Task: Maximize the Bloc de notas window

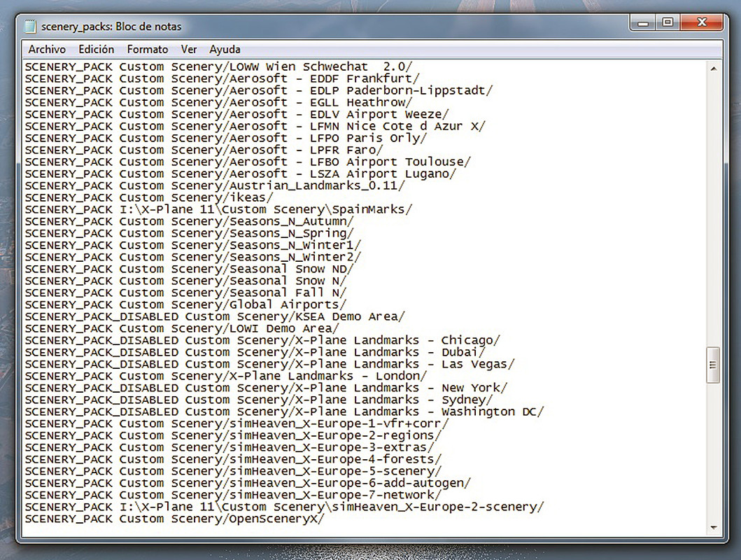Action: (668, 22)
